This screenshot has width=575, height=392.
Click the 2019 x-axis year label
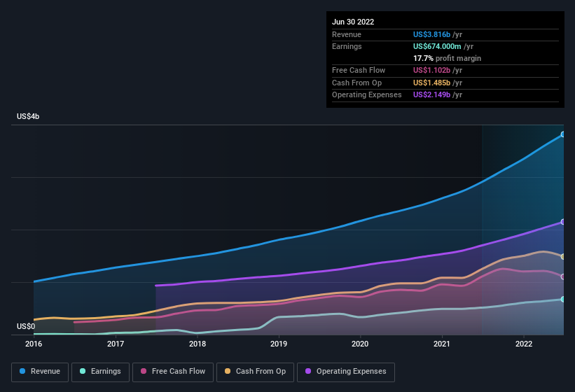(x=279, y=344)
